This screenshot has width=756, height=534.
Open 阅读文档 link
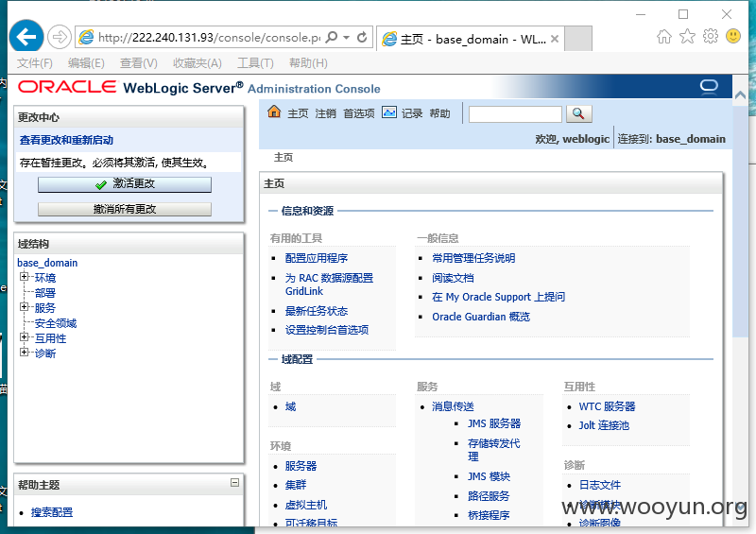[453, 278]
